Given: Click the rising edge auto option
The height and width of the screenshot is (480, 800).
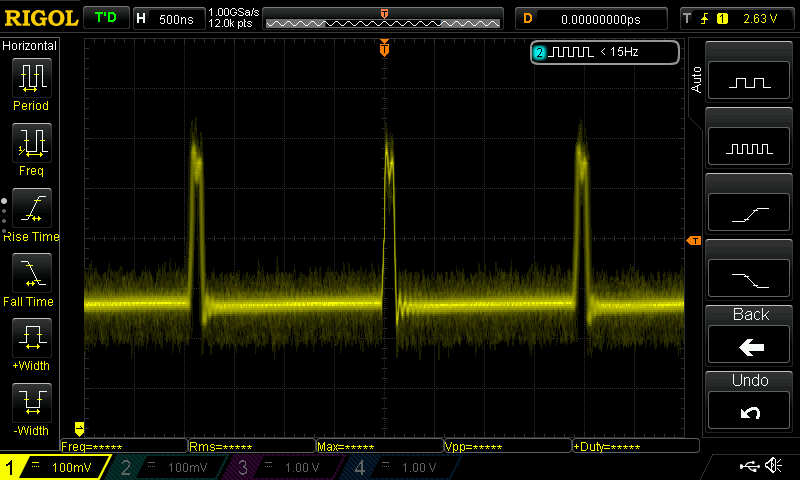Looking at the screenshot, I should coord(749,213).
